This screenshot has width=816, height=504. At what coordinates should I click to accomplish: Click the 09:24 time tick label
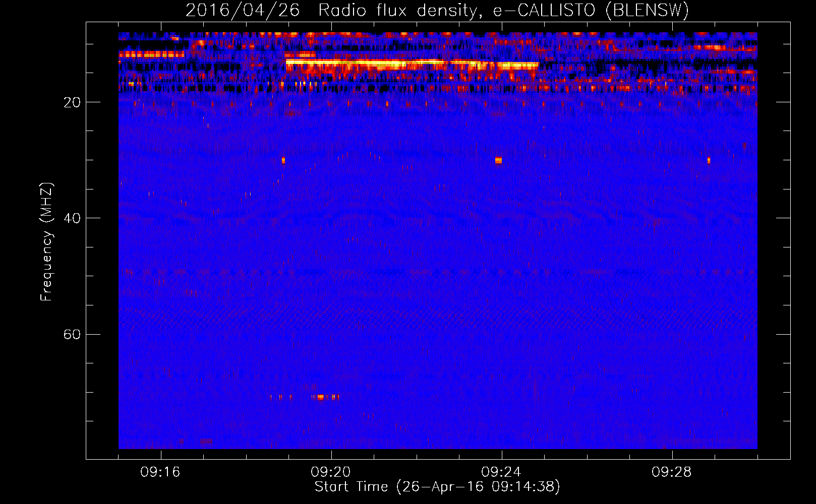click(501, 472)
